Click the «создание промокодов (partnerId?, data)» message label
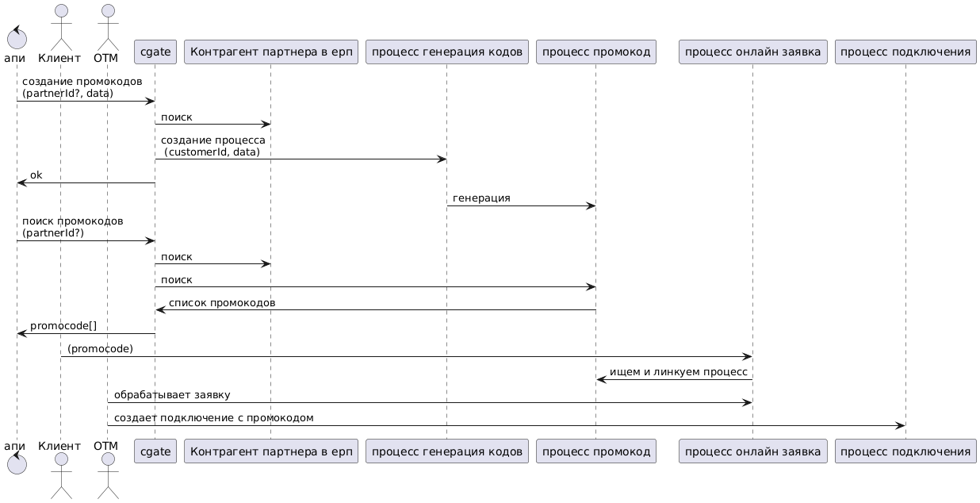This screenshot has height=503, width=980. point(82,87)
